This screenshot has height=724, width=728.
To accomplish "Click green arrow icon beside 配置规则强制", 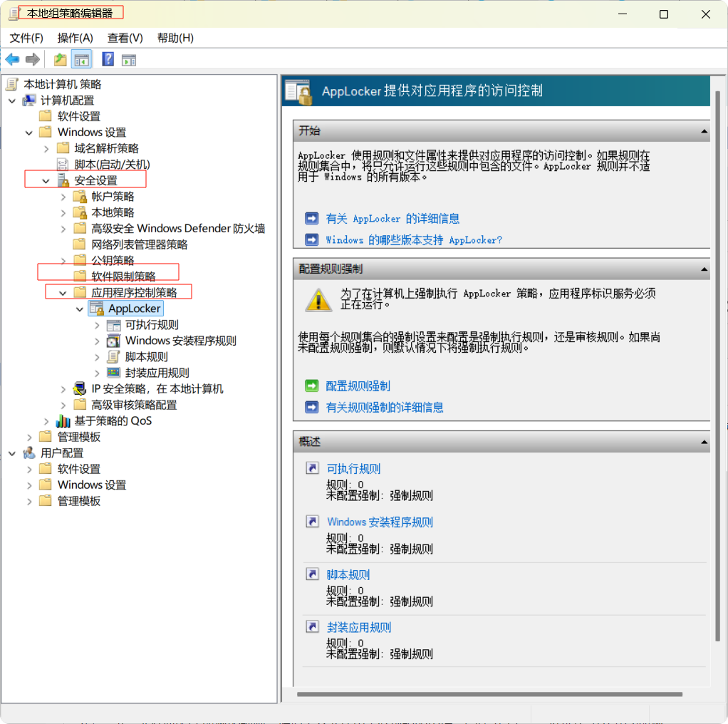I will 311,386.
